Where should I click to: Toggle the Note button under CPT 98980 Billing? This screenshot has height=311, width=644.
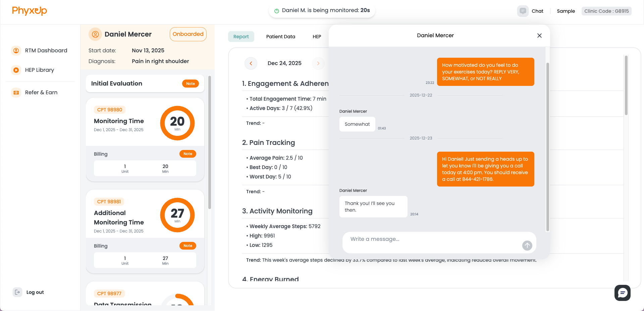(x=187, y=154)
